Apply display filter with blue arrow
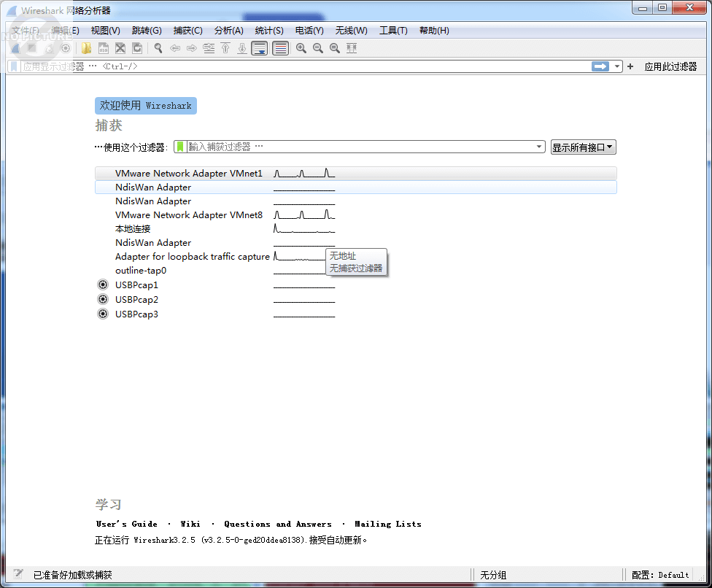This screenshot has width=712, height=588. point(600,66)
